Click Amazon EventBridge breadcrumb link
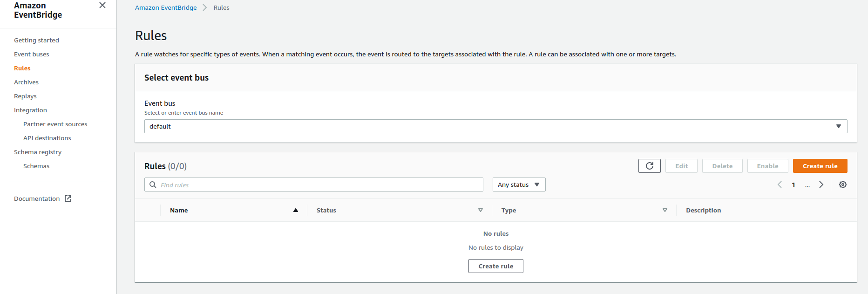The height and width of the screenshot is (294, 868). pyautogui.click(x=166, y=7)
